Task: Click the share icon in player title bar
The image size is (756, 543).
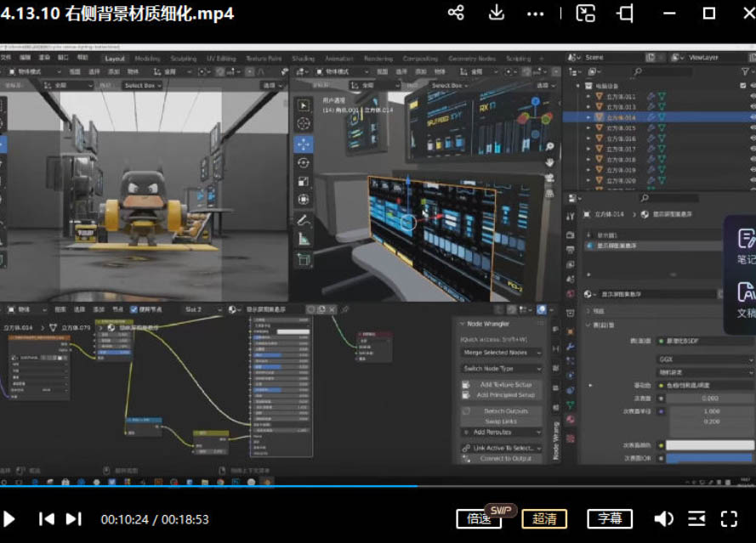Action: tap(456, 13)
